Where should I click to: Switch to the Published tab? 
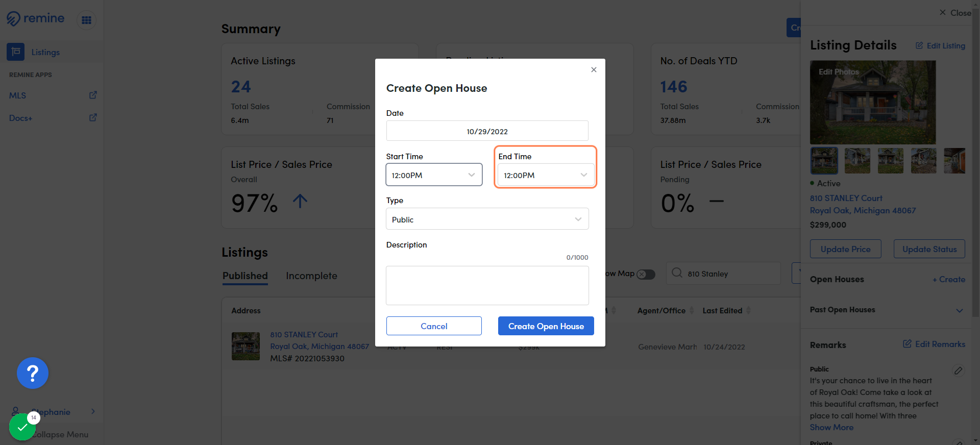[245, 276]
